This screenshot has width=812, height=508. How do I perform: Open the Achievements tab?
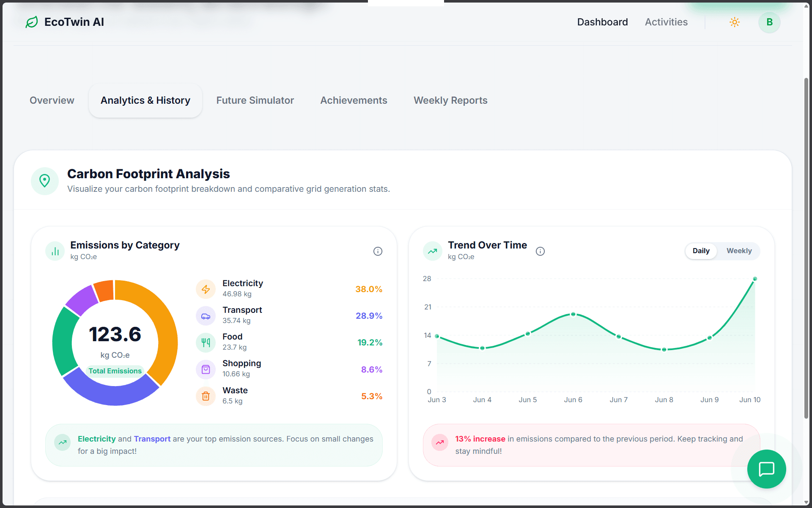pos(354,100)
